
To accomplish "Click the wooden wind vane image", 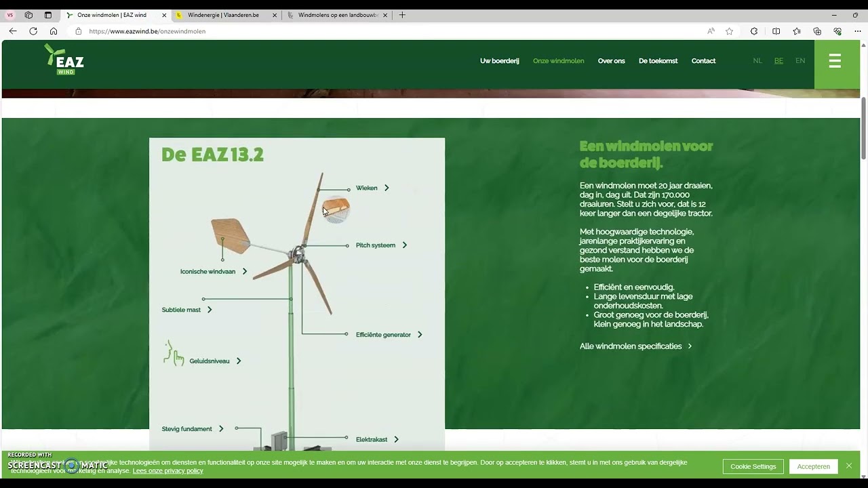I will [231, 235].
